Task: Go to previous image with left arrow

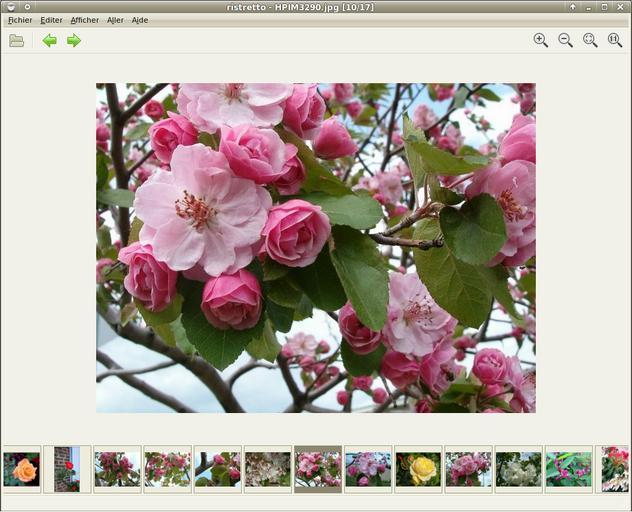Action: pos(49,41)
